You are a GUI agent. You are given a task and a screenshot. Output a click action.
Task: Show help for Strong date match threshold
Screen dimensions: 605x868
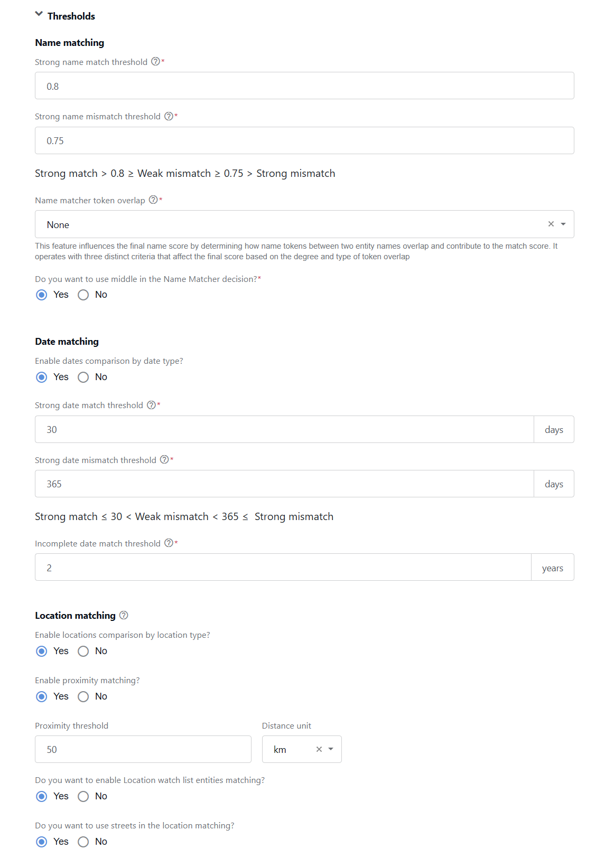pyautogui.click(x=151, y=405)
